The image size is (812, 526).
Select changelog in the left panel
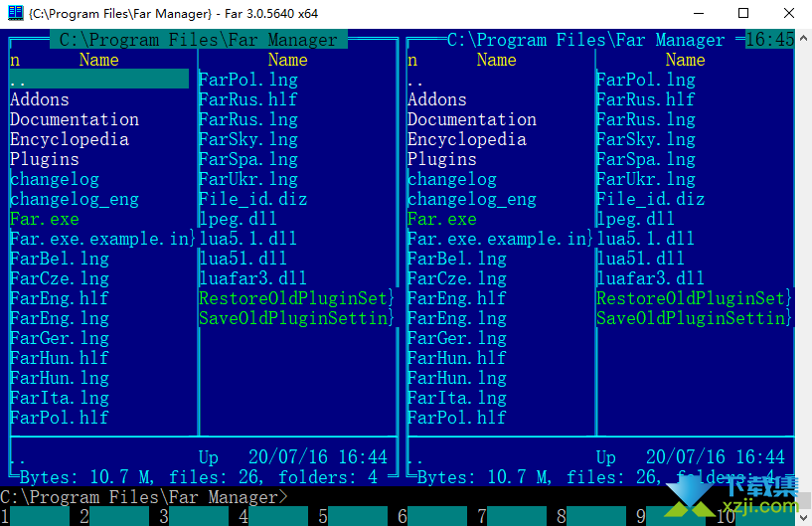point(55,179)
